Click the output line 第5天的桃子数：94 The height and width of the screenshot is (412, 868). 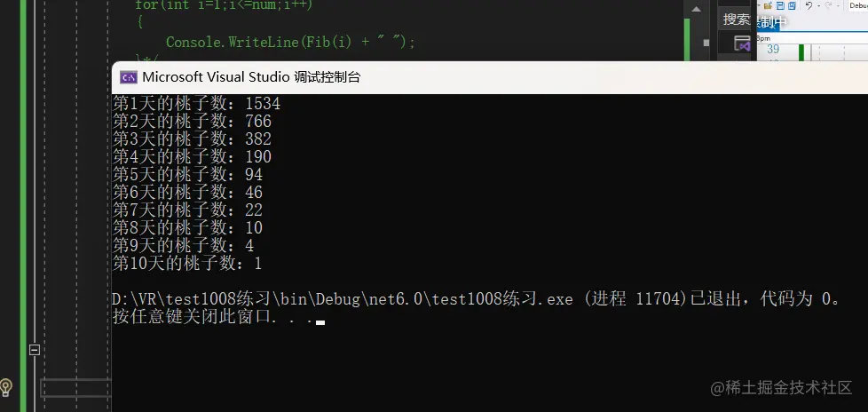coord(187,174)
